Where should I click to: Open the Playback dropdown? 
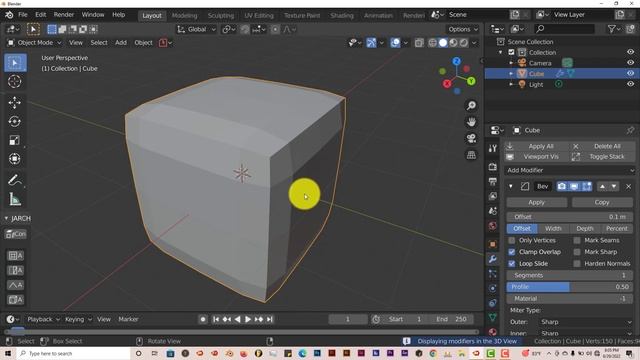coord(43,319)
